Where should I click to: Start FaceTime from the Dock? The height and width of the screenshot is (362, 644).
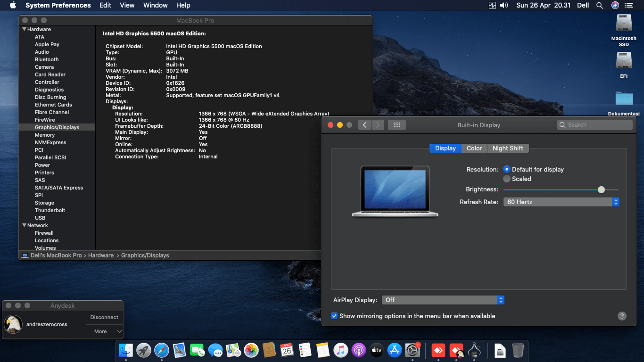pos(198,350)
